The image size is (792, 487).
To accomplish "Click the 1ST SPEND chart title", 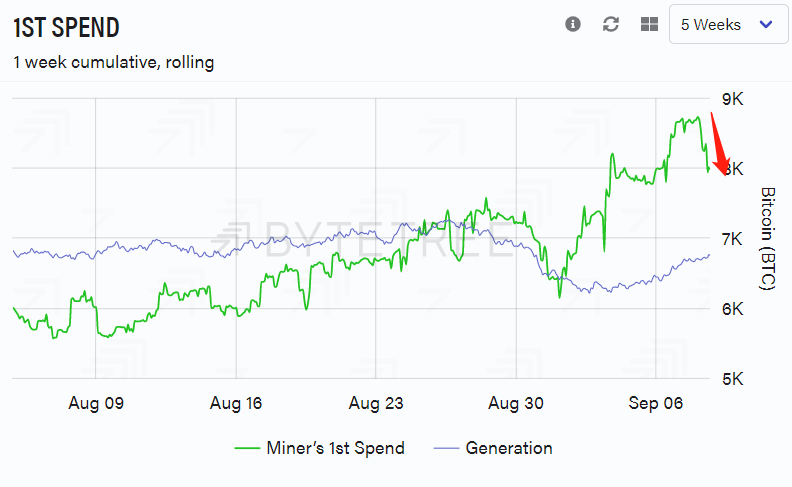I will pyautogui.click(x=66, y=28).
